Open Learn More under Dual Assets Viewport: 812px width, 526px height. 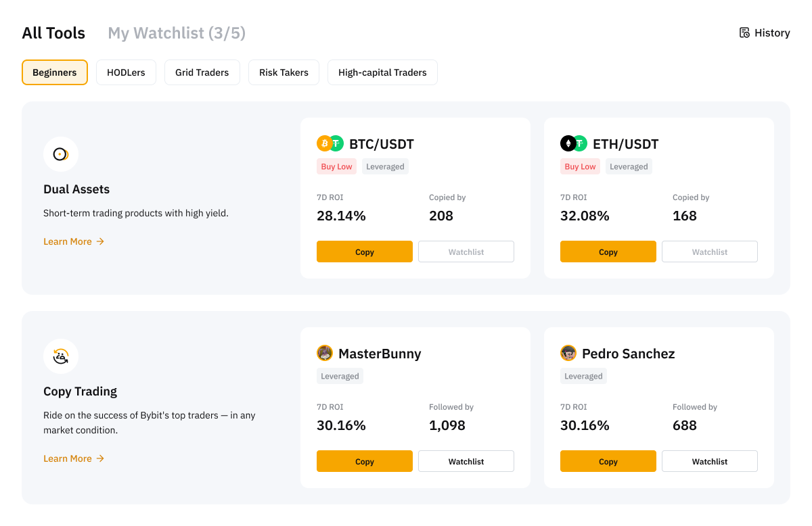point(74,241)
